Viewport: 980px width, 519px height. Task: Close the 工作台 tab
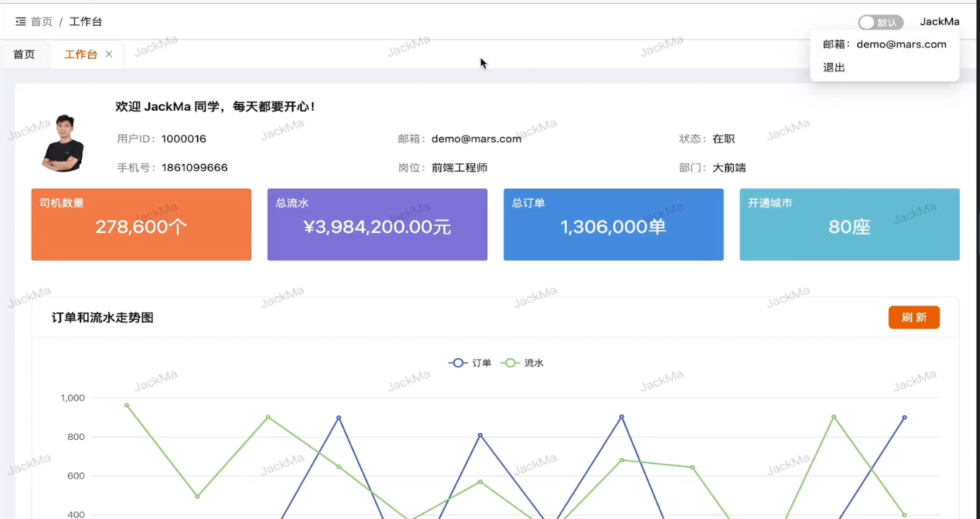coord(109,54)
